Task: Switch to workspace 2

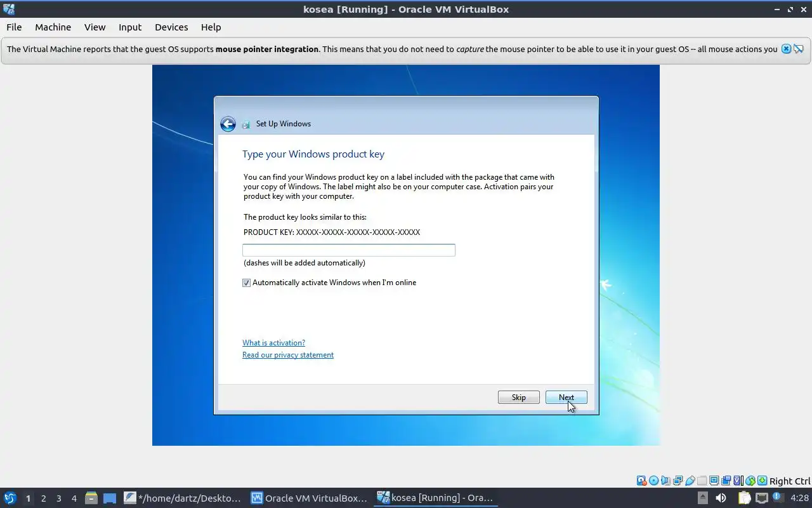Action: pyautogui.click(x=43, y=498)
